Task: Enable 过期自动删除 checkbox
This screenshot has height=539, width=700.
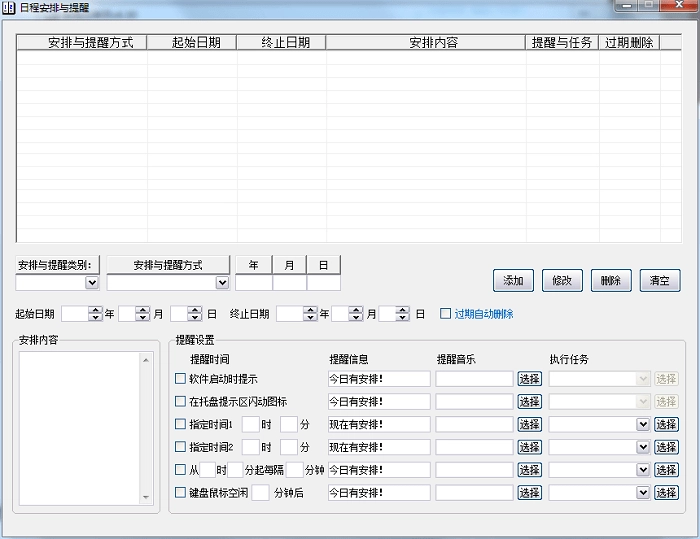Action: pos(446,314)
